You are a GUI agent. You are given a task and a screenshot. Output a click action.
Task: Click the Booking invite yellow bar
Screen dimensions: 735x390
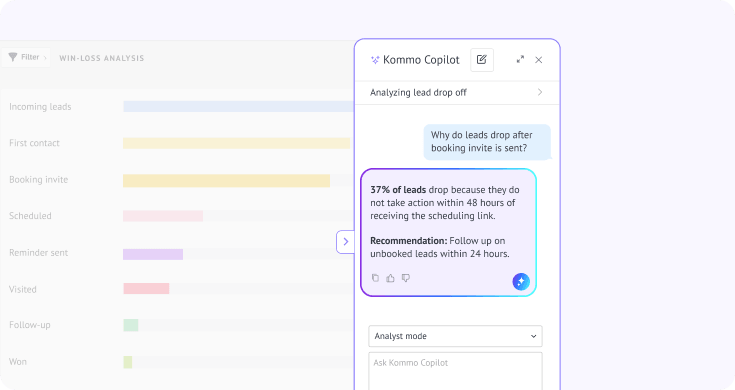(x=226, y=180)
